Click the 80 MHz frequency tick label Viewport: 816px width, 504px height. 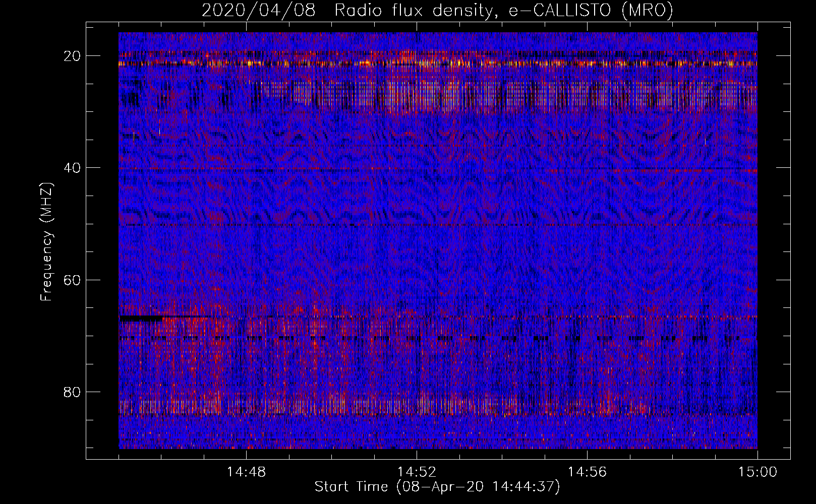point(73,392)
